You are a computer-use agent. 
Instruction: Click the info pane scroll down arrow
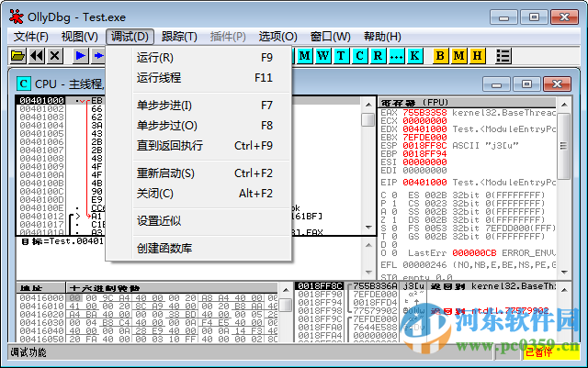tap(368, 273)
